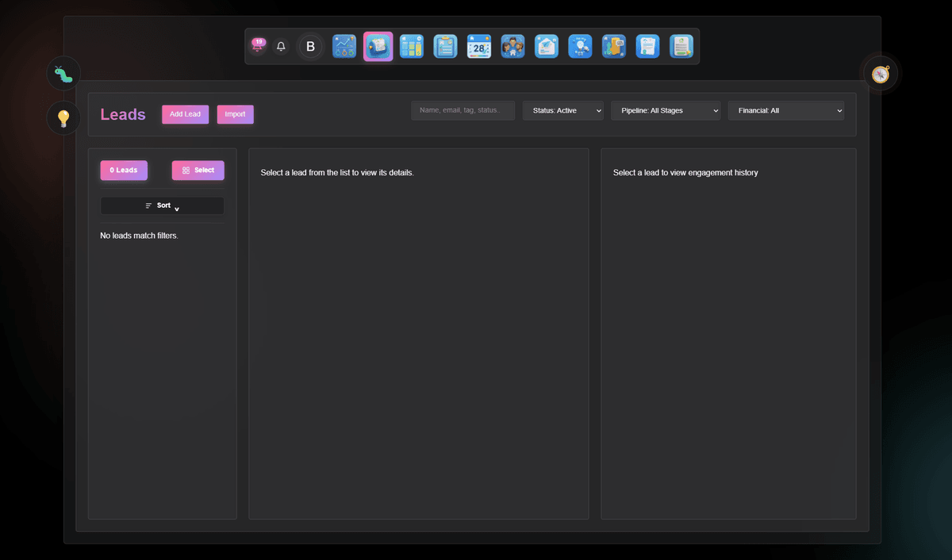952x560 pixels.
Task: Click the notification bell
Action: [281, 46]
